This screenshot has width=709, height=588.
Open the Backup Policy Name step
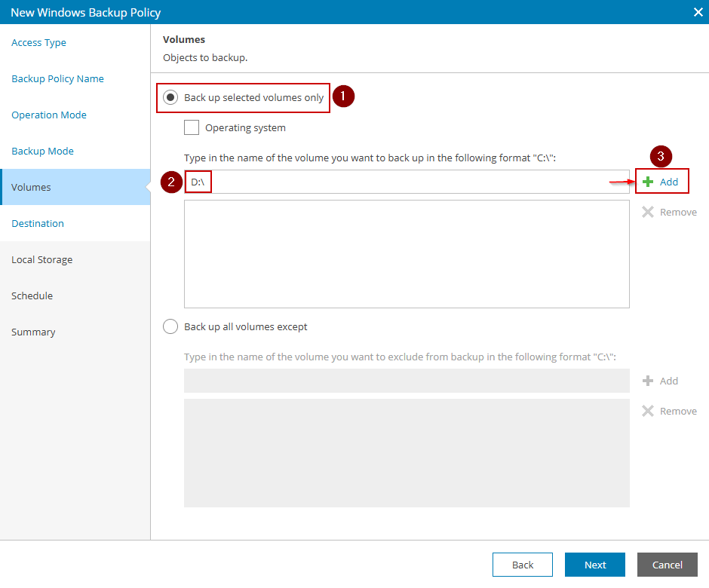[57, 79]
